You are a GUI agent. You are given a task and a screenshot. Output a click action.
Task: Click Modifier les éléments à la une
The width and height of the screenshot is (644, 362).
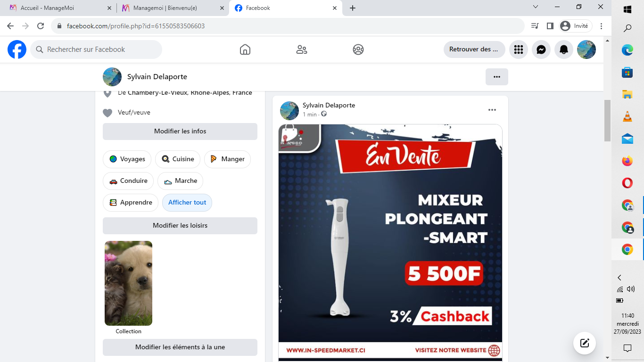(x=180, y=347)
